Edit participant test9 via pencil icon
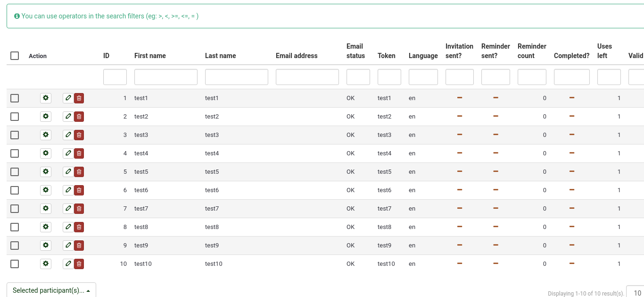This screenshot has height=297, width=644. [x=68, y=246]
